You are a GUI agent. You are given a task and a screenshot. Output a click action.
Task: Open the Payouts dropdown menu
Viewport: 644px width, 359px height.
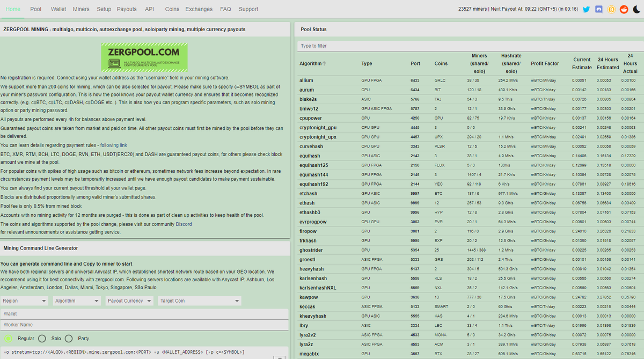(127, 9)
